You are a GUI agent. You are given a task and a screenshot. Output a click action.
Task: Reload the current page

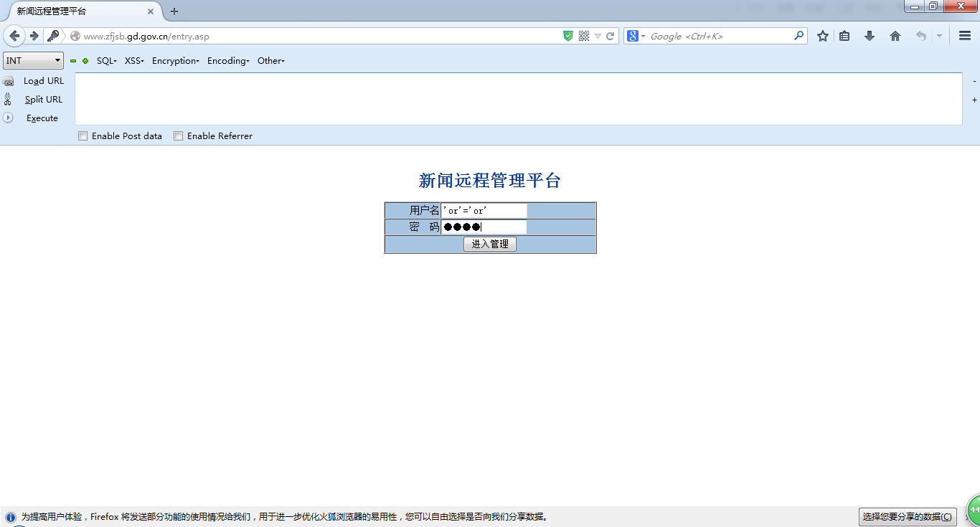(x=611, y=36)
